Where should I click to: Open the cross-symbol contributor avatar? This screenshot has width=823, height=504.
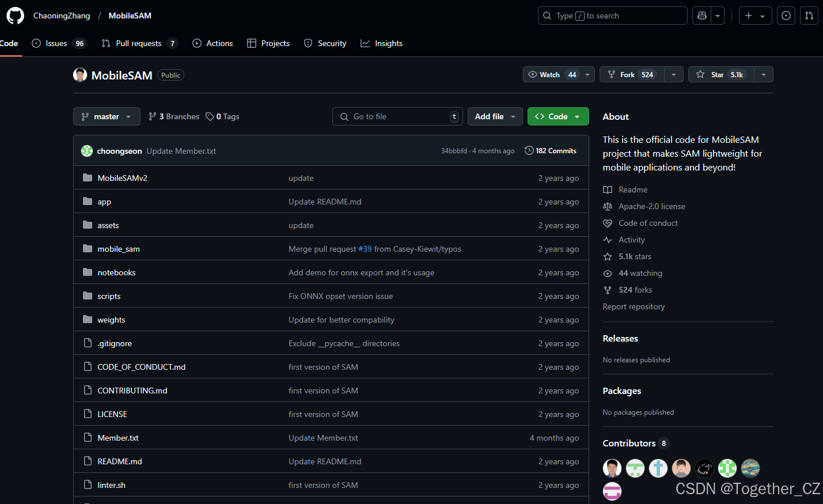[x=658, y=468]
